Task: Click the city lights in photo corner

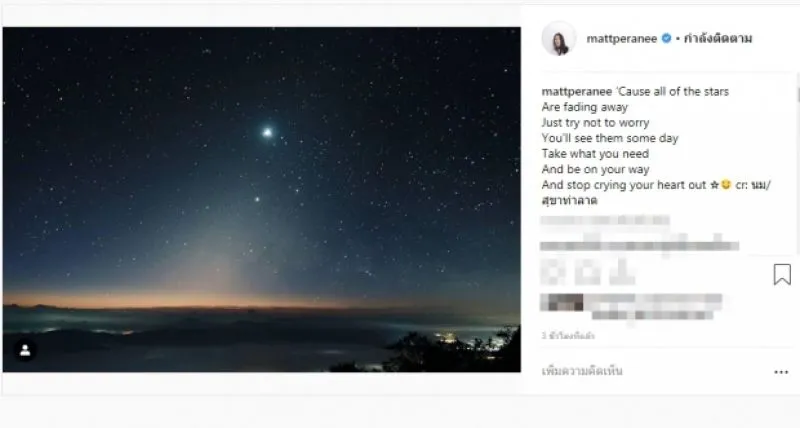Action: tap(459, 341)
